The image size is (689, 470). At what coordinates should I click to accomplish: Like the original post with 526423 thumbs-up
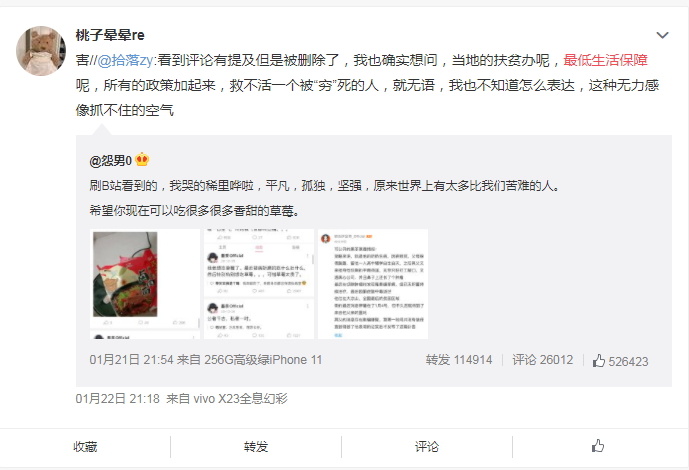point(620,361)
